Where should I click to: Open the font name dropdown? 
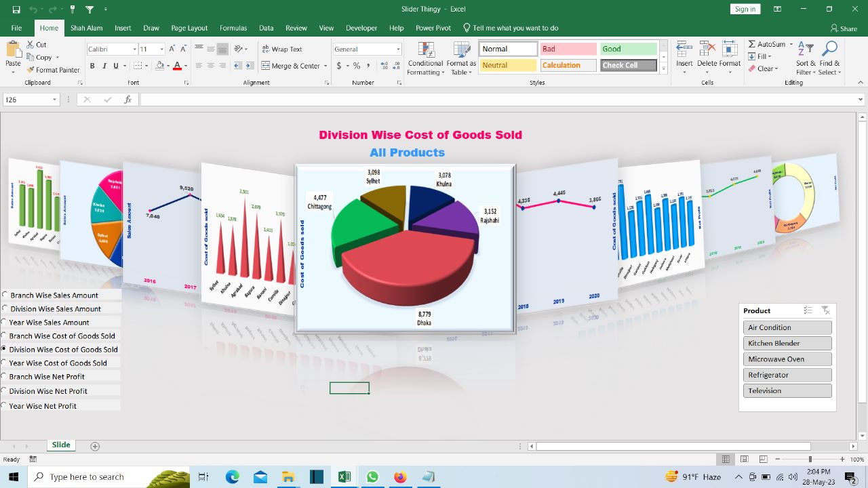[x=133, y=49]
